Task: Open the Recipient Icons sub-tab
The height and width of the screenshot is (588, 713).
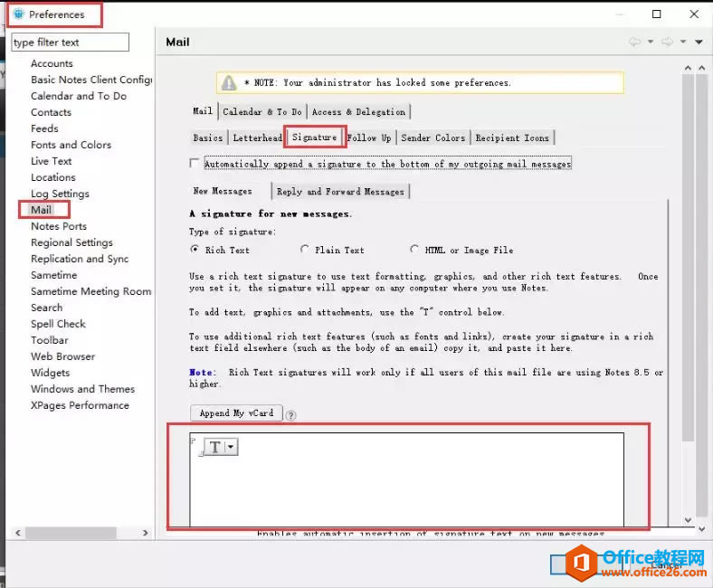Action: (x=512, y=138)
